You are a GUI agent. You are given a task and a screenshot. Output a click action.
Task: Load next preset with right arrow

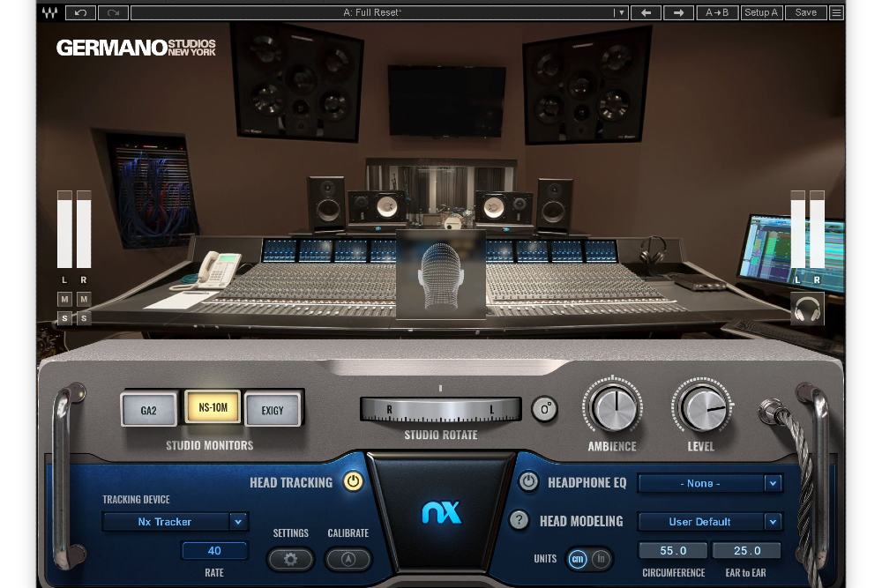(x=678, y=12)
